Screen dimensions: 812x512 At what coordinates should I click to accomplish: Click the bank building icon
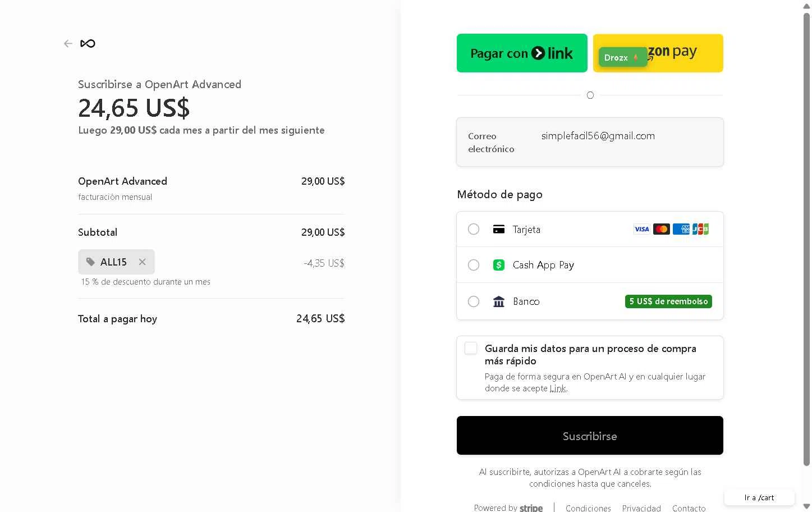point(499,301)
